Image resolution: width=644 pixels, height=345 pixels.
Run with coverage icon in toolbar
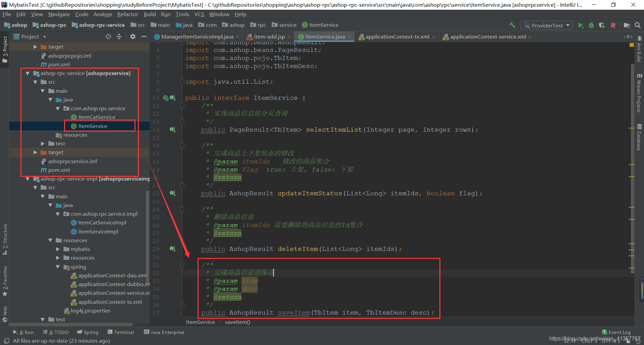pyautogui.click(x=602, y=25)
